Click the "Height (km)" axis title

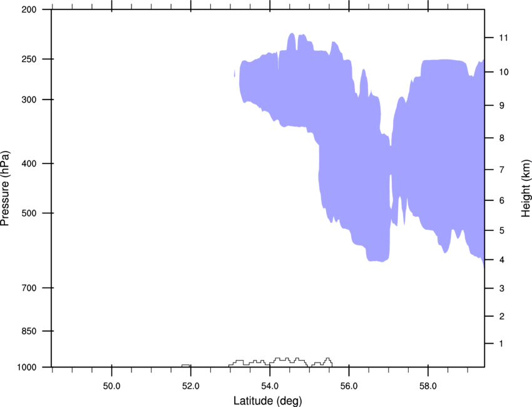[526, 188]
